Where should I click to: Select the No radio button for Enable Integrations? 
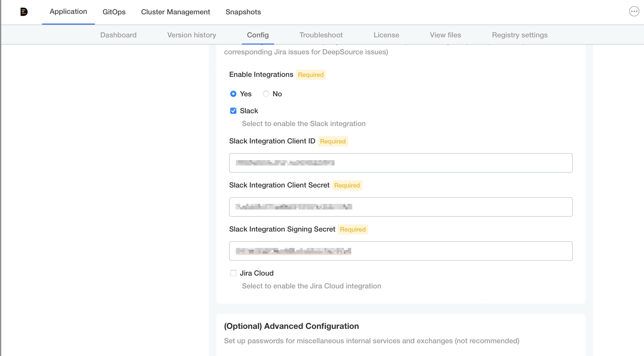pyautogui.click(x=266, y=94)
